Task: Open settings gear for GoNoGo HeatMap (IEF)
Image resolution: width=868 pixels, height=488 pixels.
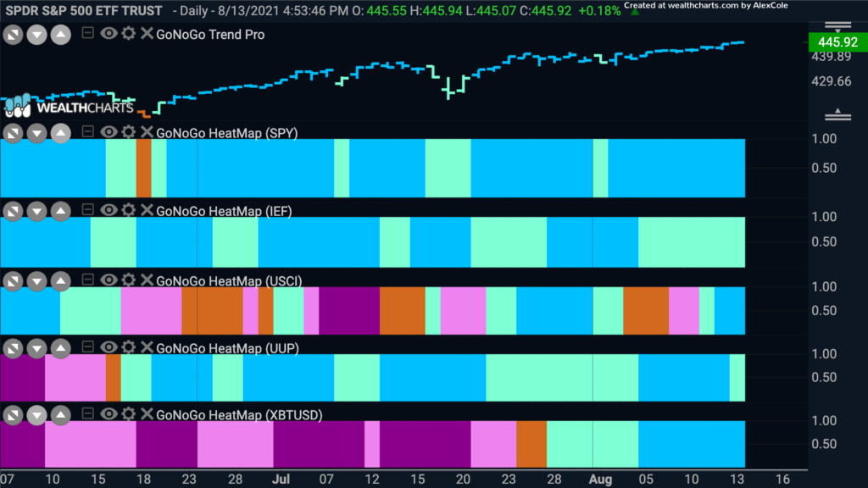Action: tap(129, 210)
